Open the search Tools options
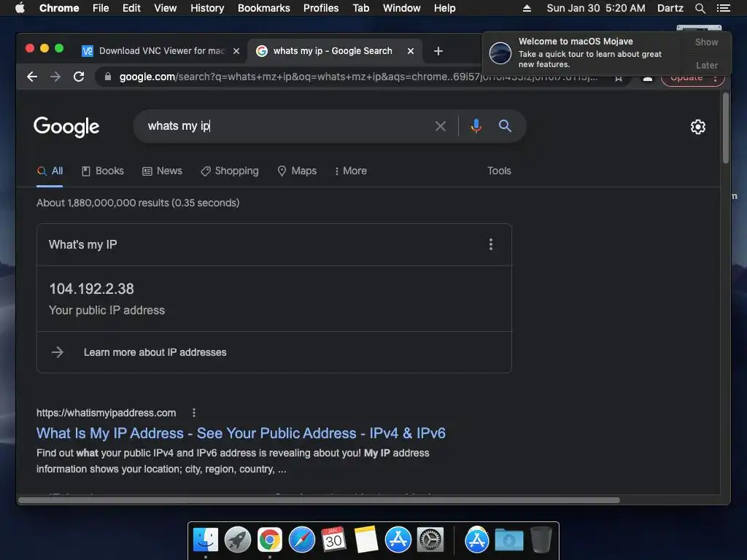The width and height of the screenshot is (747, 560). tap(499, 171)
